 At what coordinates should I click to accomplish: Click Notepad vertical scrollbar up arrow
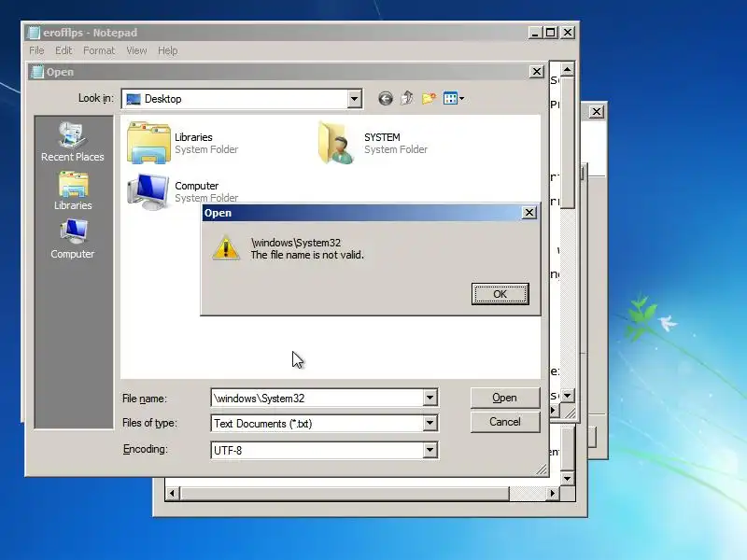[567, 70]
